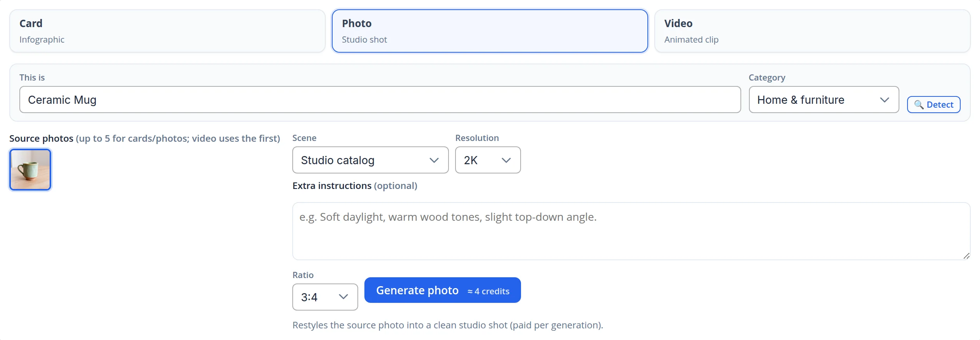
Task: Edit the 'This is' Ceramic Mug field
Action: point(380,100)
